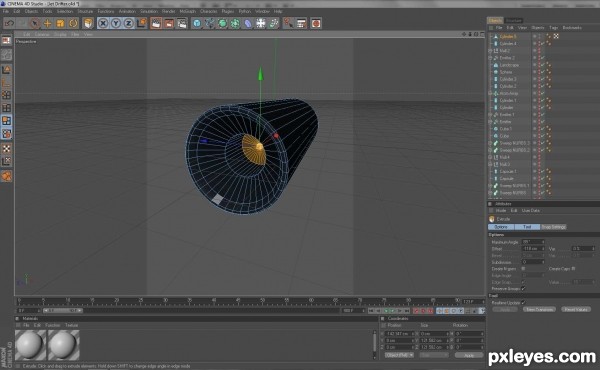Screen dimensions: 600x370
Task: Click Render Active View clapperboard icon
Action: (156, 23)
